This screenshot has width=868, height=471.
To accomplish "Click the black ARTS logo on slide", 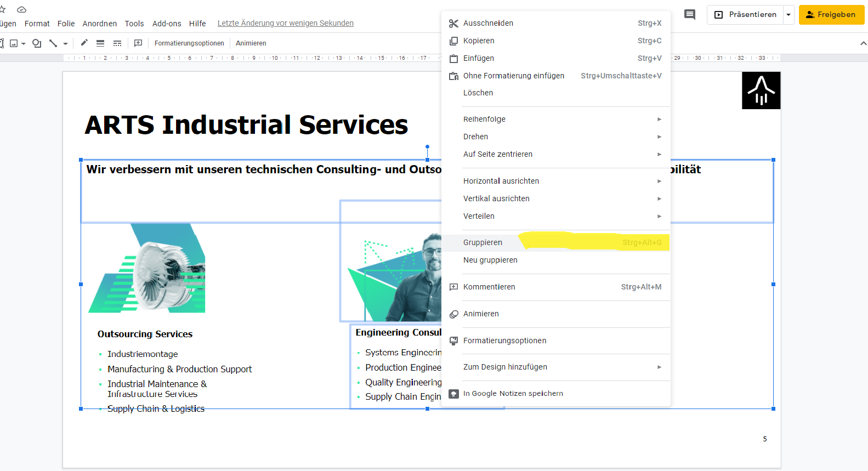I will pyautogui.click(x=761, y=90).
